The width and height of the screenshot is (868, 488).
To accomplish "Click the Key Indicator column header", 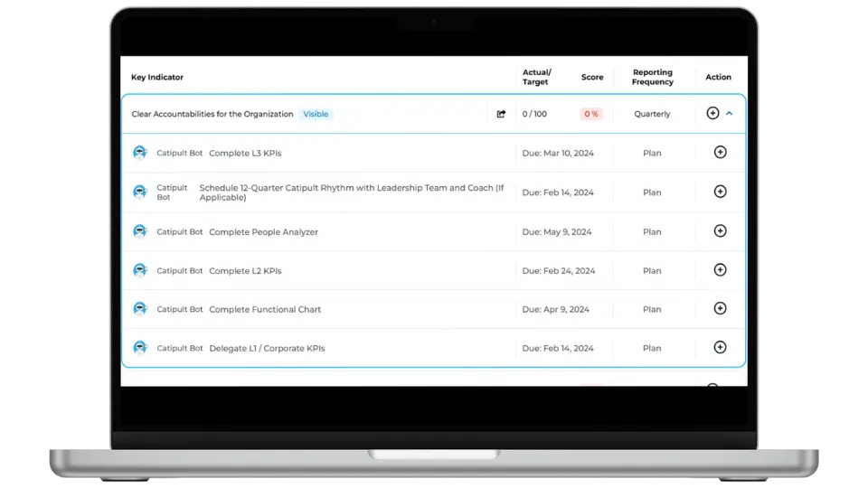I will pos(157,78).
